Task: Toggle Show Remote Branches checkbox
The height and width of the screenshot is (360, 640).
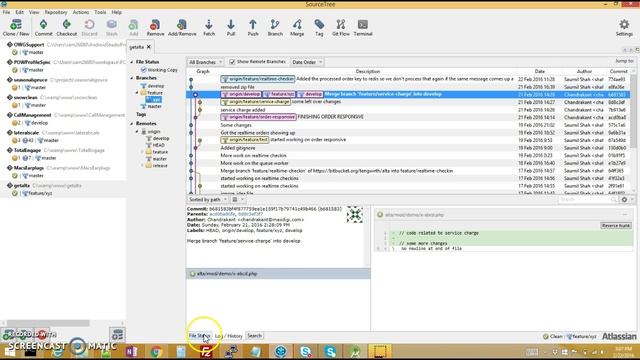Action: (x=232, y=62)
